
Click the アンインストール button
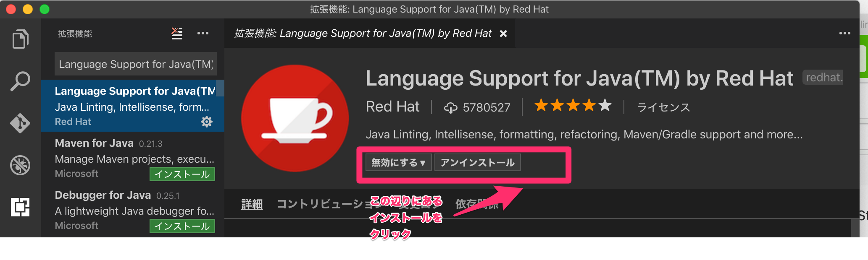pyautogui.click(x=478, y=162)
